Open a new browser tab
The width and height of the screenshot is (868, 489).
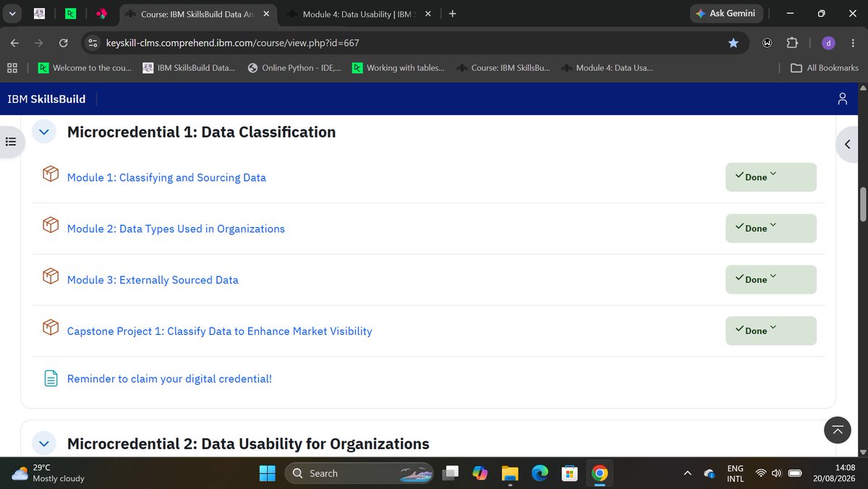453,13
